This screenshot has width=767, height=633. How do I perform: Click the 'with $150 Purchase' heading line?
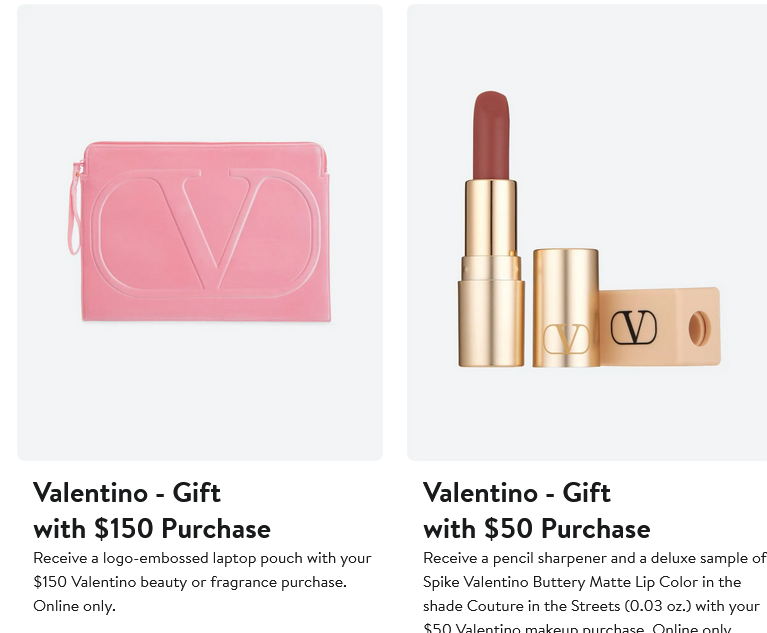(x=152, y=529)
